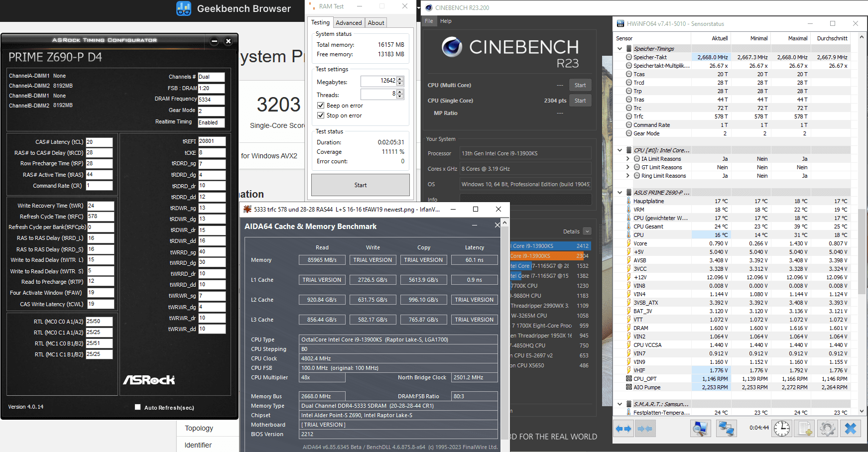Click the Core i7-1165G7 1532 ranking bar

(550, 266)
